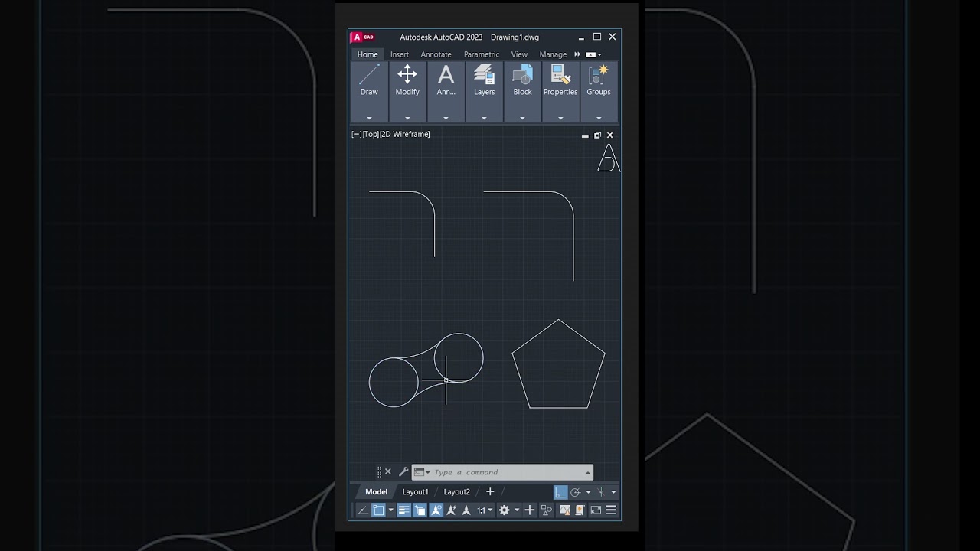The height and width of the screenshot is (551, 980).
Task: Open the Properties ribbon panel
Action: point(560,92)
